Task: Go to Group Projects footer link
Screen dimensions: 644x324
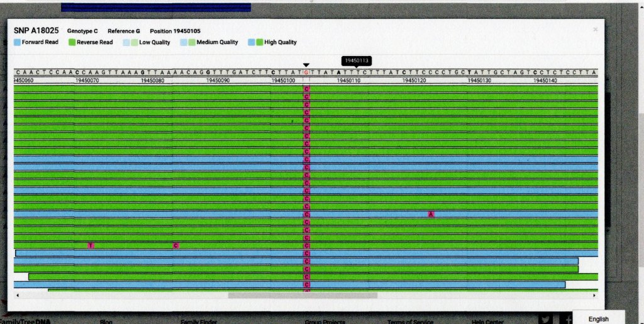Action: [x=325, y=321]
